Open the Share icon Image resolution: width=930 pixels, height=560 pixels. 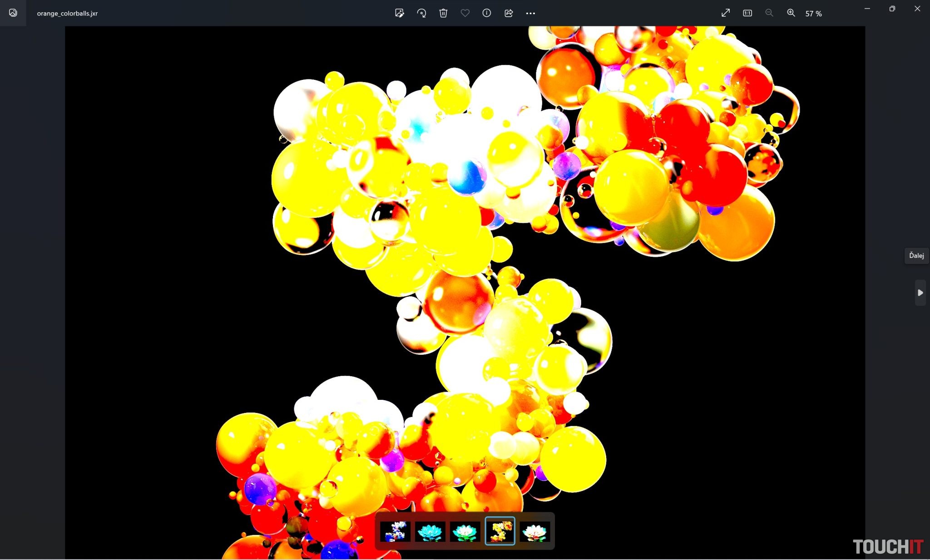pyautogui.click(x=509, y=13)
